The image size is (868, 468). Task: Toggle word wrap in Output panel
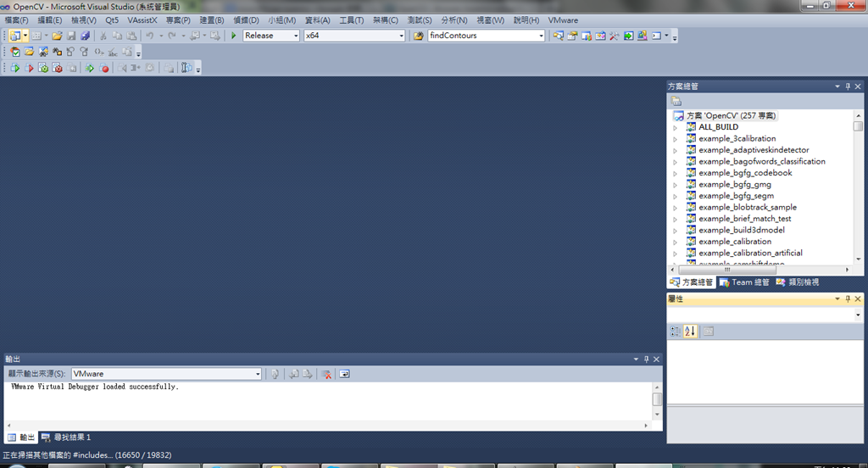coord(344,374)
